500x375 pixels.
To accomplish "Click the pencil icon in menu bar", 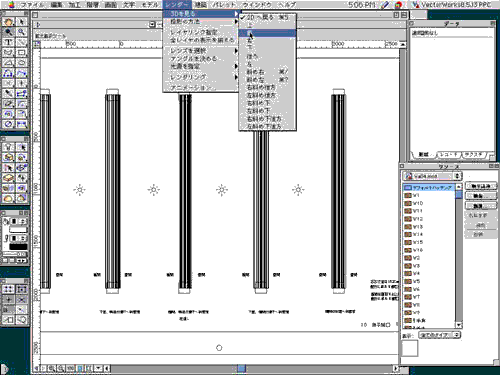I will pyautogui.click(x=385, y=4).
